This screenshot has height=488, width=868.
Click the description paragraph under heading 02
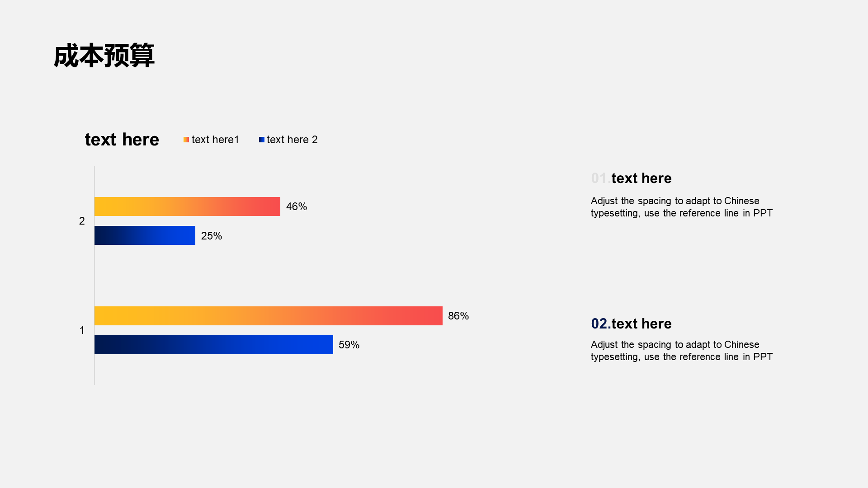coord(681,351)
